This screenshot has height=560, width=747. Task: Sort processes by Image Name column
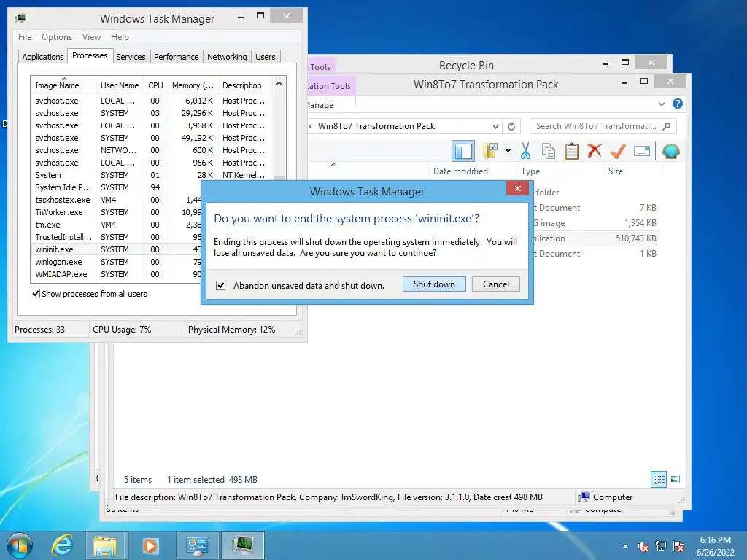(x=63, y=85)
